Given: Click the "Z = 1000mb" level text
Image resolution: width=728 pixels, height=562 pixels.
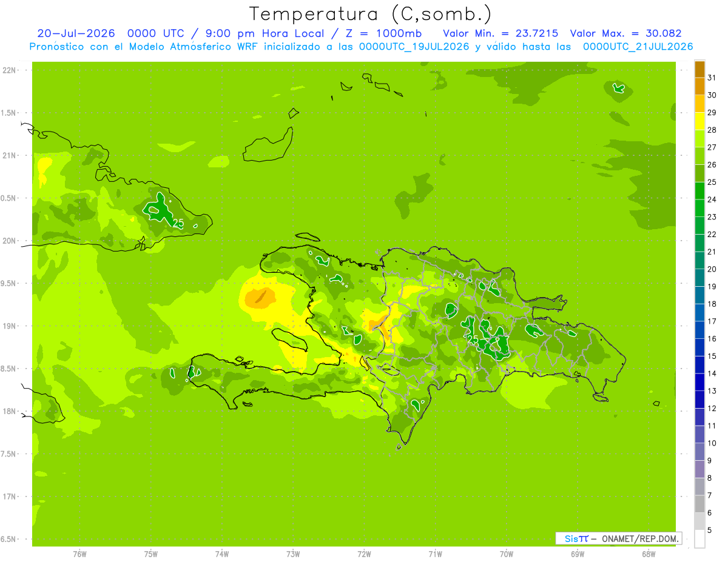Looking at the screenshot, I should [384, 33].
